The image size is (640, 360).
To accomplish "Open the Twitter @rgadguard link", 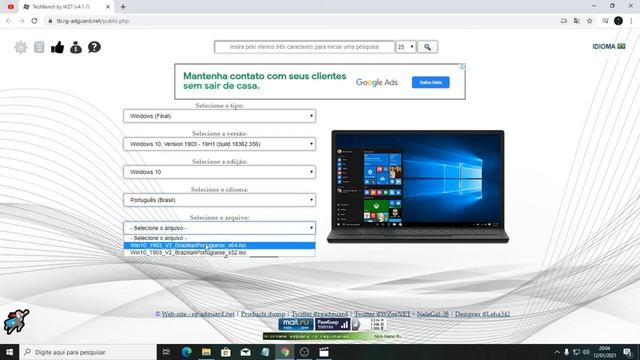I will pyautogui.click(x=320, y=314).
